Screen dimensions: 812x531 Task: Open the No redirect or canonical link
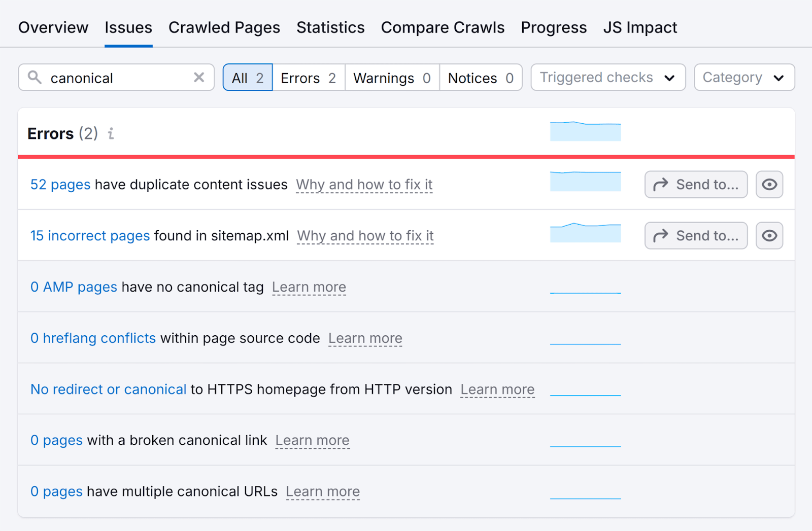(108, 389)
